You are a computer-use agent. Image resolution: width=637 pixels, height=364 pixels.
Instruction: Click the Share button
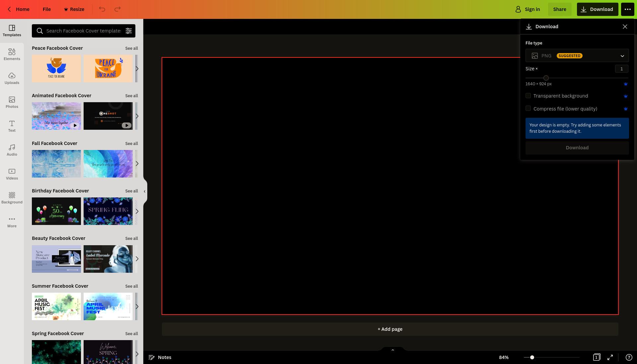[x=559, y=9]
